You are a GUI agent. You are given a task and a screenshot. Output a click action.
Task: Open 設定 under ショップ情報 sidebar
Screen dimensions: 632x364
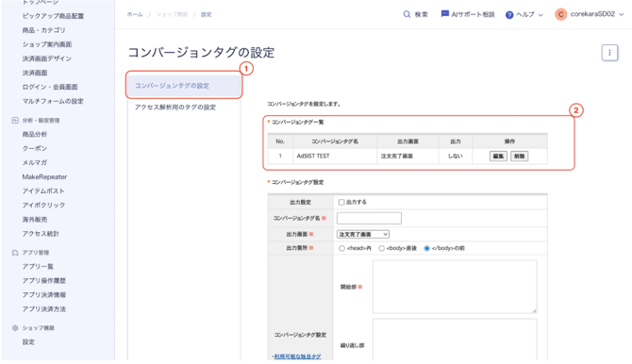coord(28,342)
